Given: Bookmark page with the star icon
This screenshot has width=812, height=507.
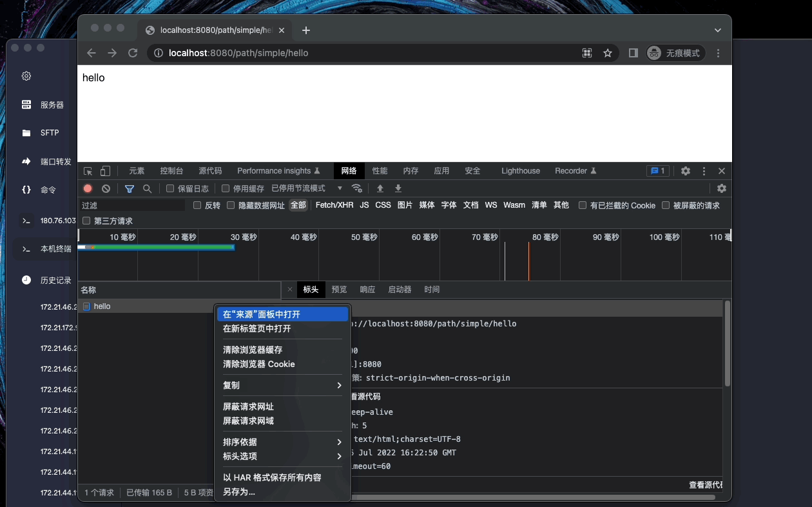Looking at the screenshot, I should coord(608,53).
